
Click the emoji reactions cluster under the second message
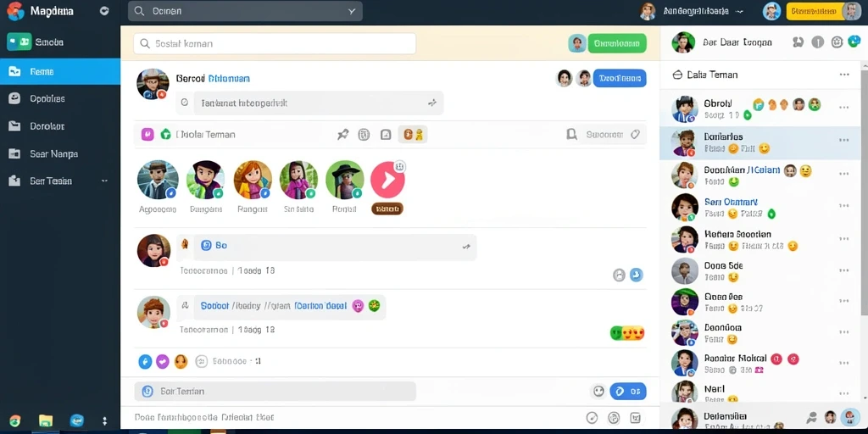(627, 332)
